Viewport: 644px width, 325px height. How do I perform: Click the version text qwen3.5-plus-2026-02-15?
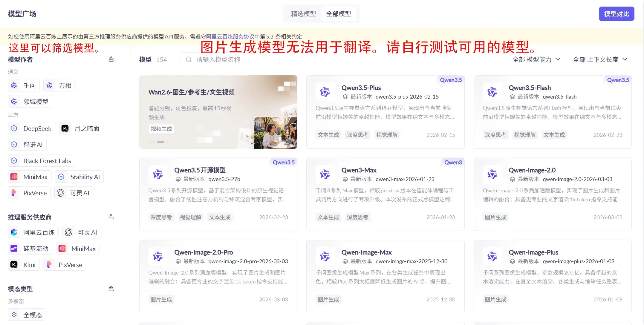407,96
